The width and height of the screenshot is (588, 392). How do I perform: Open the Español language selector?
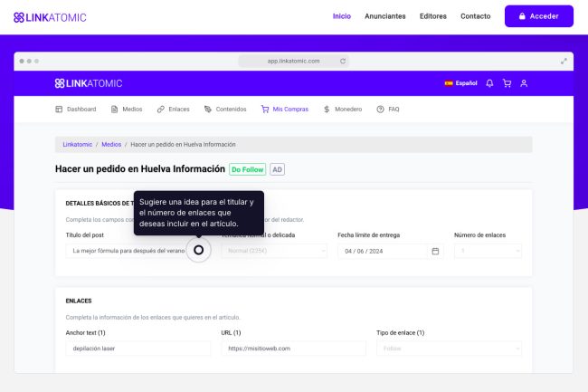[460, 83]
